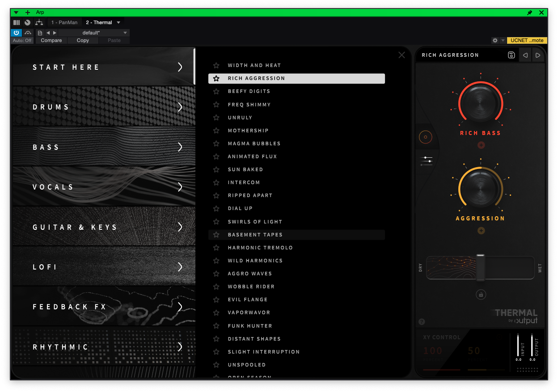
Task: Switch to the macro circle view icon
Action: coord(426,137)
